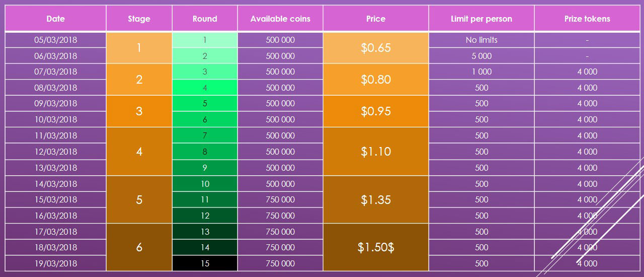Click the 5 000 limit cell
Image resolution: width=644 pixels, height=277 pixels.
[x=481, y=56]
